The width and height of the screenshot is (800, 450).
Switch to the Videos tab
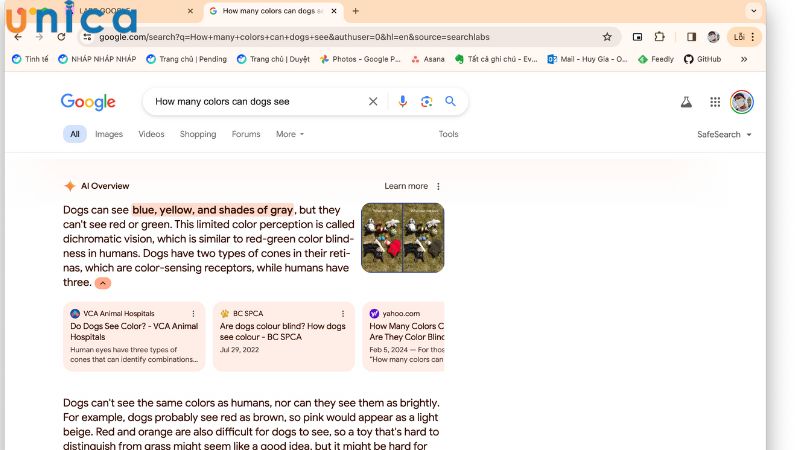click(x=151, y=134)
